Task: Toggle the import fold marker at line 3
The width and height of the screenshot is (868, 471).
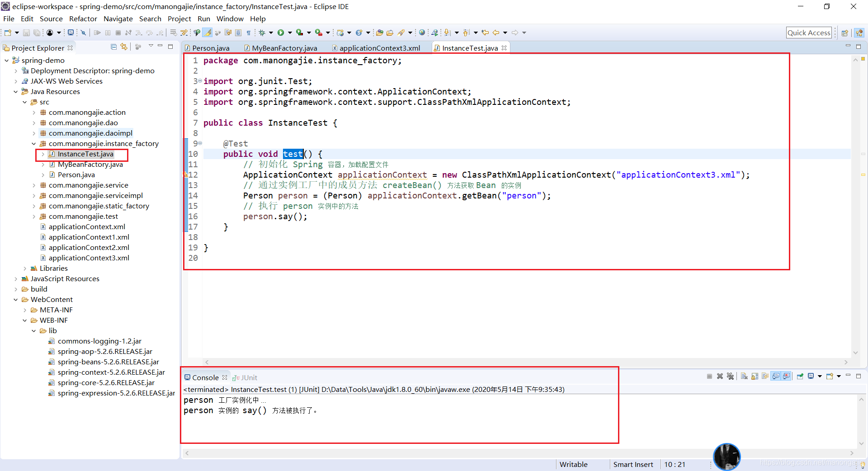Action: coord(200,81)
